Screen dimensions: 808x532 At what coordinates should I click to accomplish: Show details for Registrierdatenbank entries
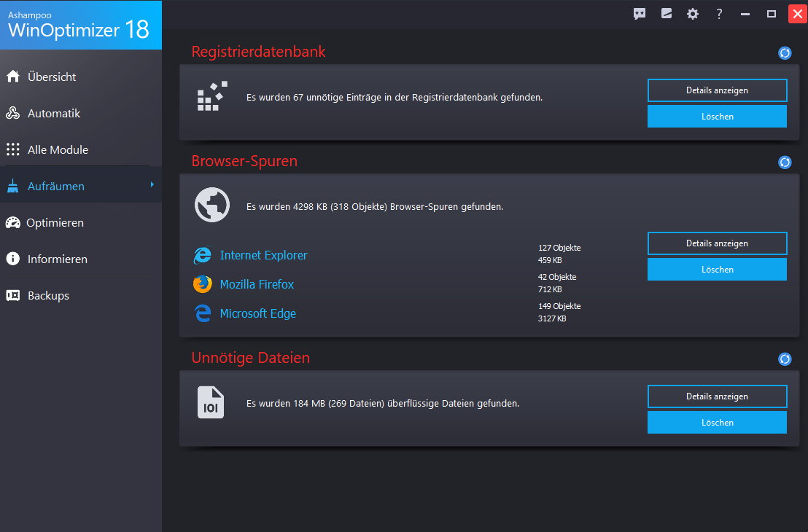(x=717, y=90)
